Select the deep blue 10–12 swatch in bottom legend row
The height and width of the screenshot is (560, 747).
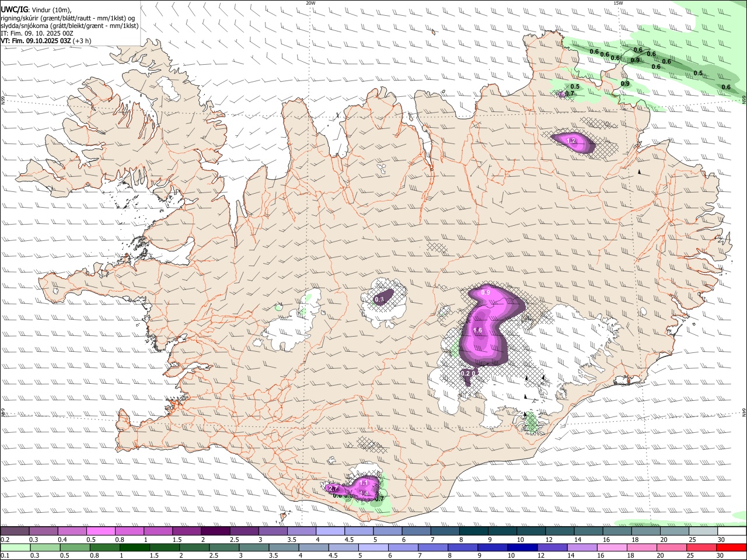tap(523, 547)
